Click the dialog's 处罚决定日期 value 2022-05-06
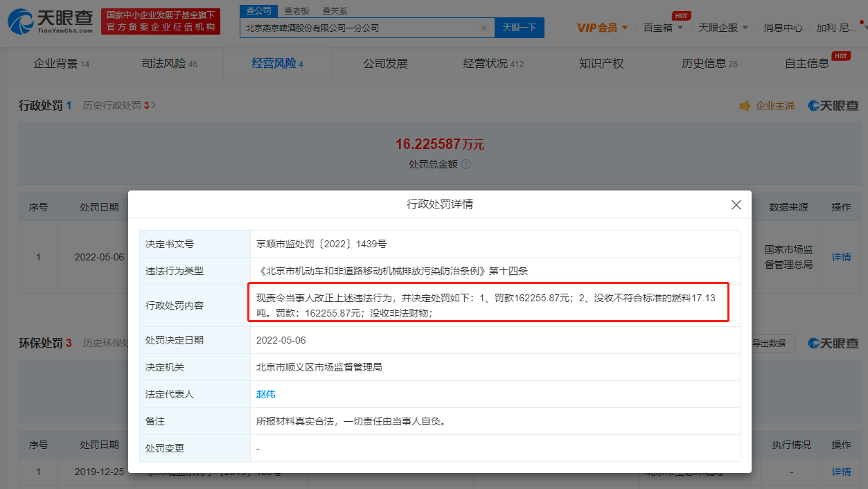868x489 pixels. [x=281, y=340]
